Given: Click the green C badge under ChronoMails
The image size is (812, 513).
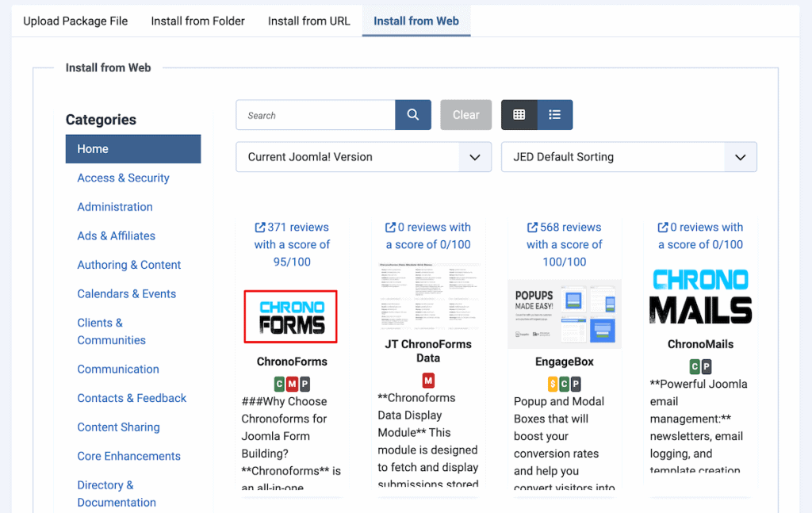Looking at the screenshot, I should (695, 366).
